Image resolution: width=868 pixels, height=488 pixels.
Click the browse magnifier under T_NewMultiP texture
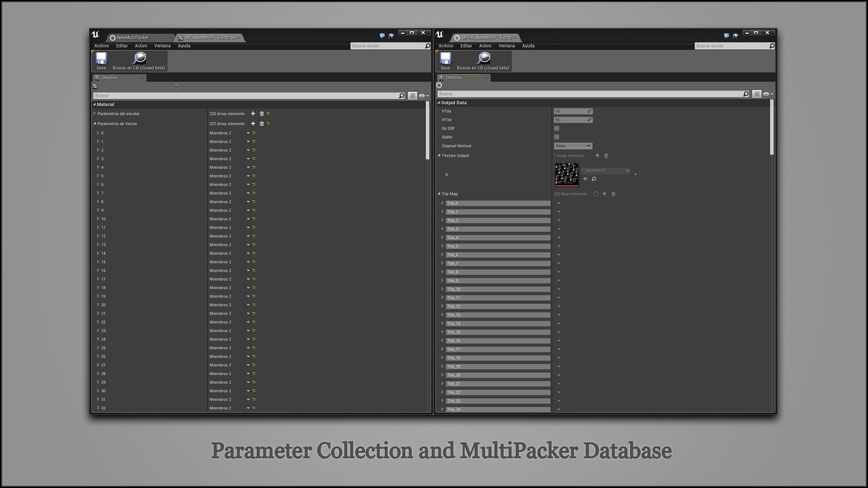pyautogui.click(x=594, y=179)
